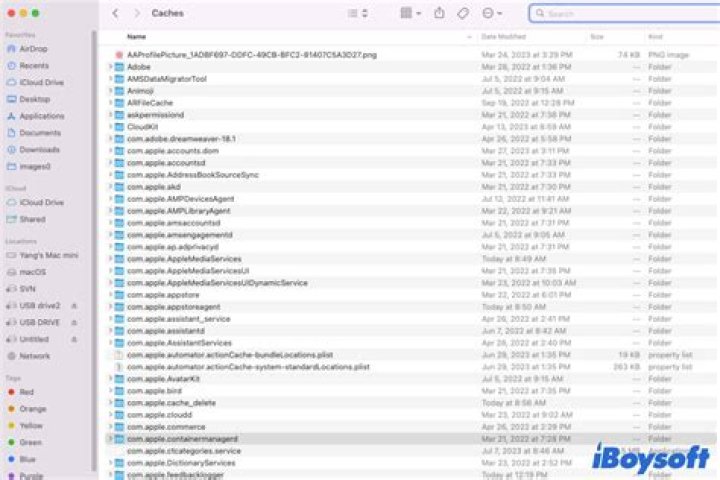720x480 pixels.
Task: Select Network in the sidebar
Action: coord(34,355)
